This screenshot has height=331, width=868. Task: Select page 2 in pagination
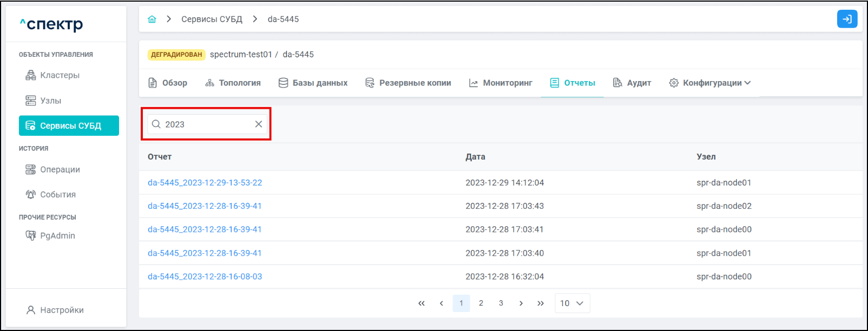481,303
